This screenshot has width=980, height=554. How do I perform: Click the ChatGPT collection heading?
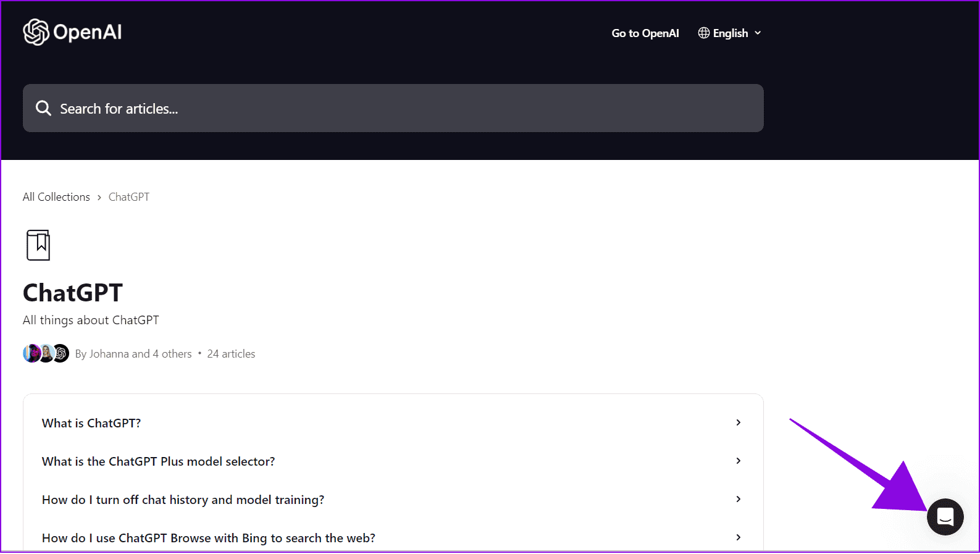pos(73,293)
